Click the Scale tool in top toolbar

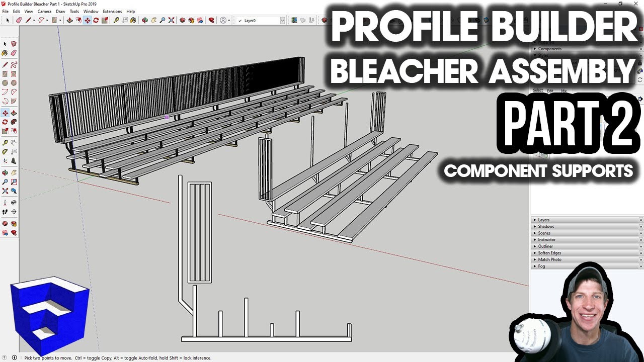[104, 21]
